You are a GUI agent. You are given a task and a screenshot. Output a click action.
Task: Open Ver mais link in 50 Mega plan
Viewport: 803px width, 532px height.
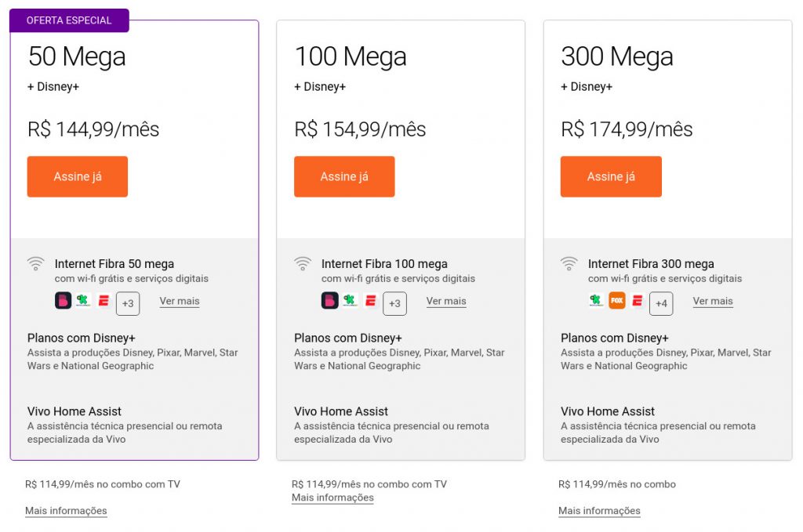(180, 301)
